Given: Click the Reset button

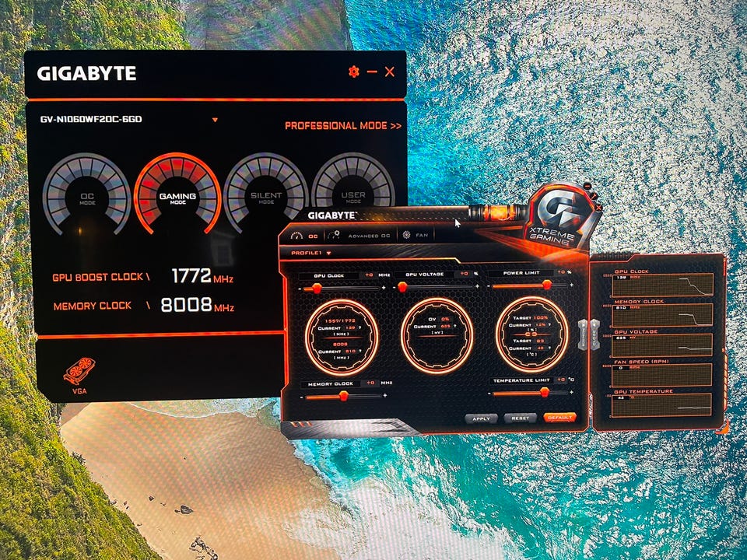Looking at the screenshot, I should pyautogui.click(x=521, y=418).
